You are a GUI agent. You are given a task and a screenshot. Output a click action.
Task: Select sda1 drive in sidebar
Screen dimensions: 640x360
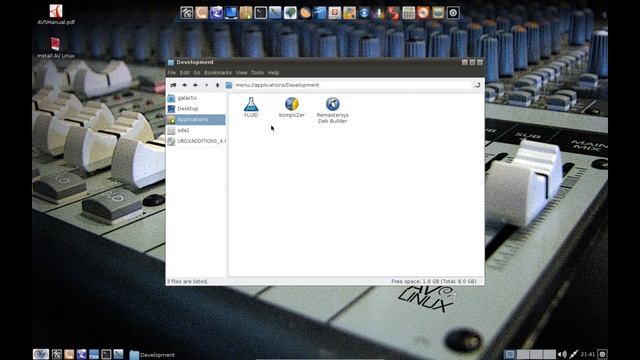[x=196, y=130]
